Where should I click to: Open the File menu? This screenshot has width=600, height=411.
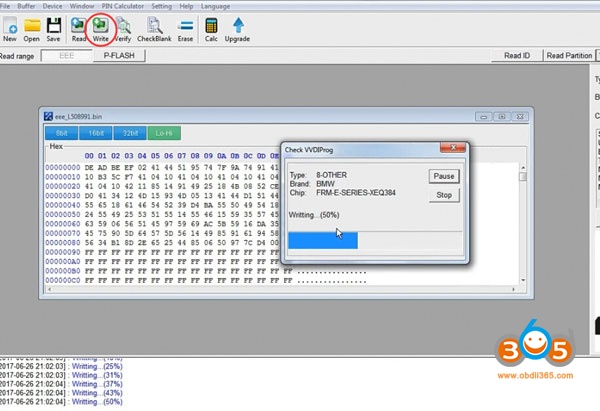5,6
